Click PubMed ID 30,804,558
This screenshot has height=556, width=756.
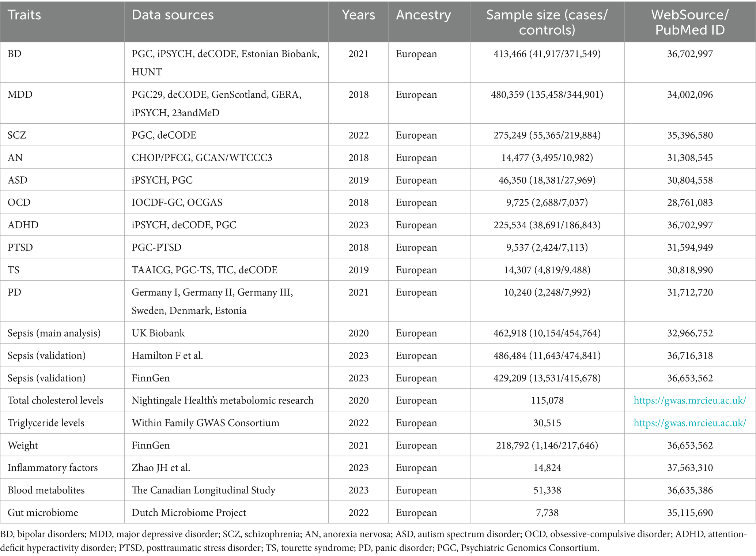(x=690, y=180)
